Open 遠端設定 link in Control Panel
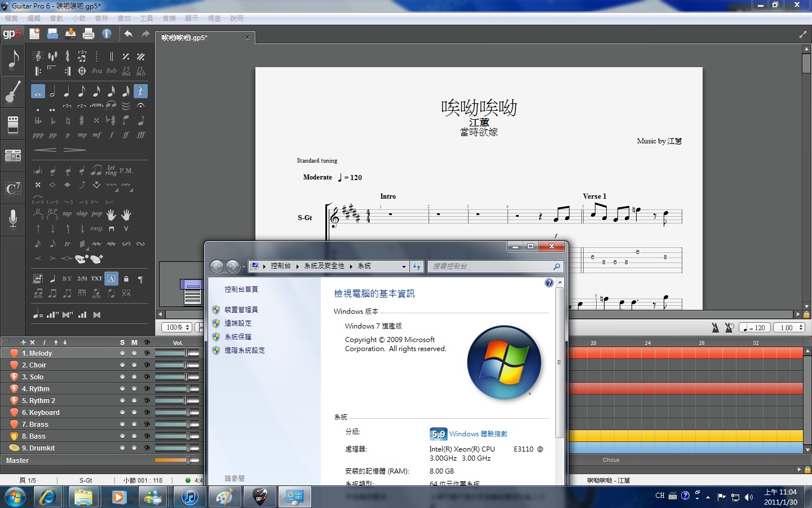The height and width of the screenshot is (508, 812). tap(238, 323)
